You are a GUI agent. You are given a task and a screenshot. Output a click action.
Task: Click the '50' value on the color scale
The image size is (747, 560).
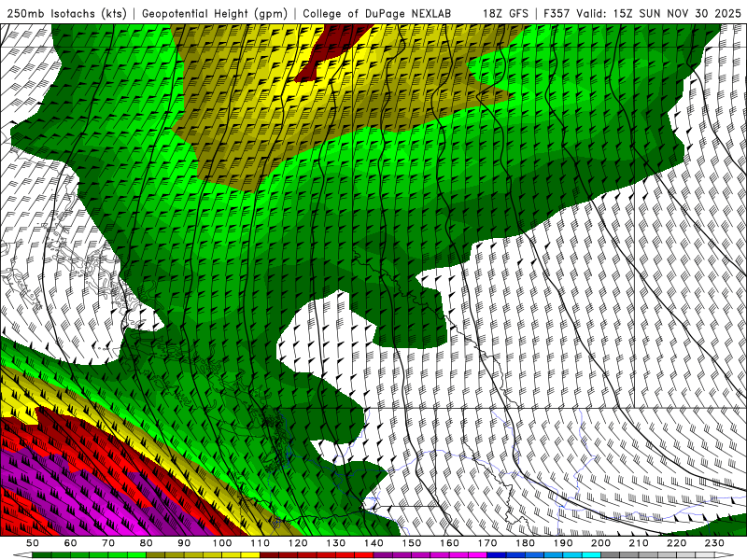[x=32, y=543]
